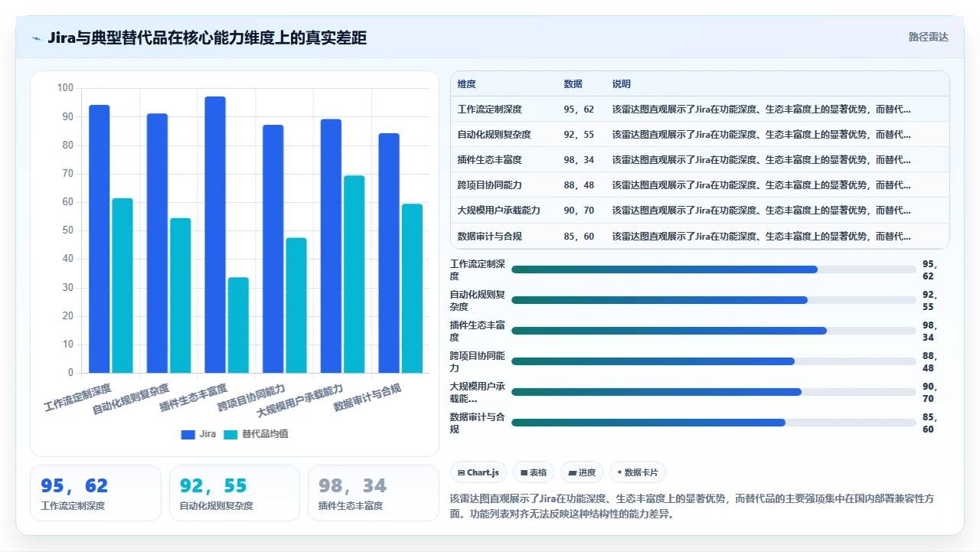Click x-axis label 跨项目协同能力
The image size is (980, 552).
click(251, 398)
